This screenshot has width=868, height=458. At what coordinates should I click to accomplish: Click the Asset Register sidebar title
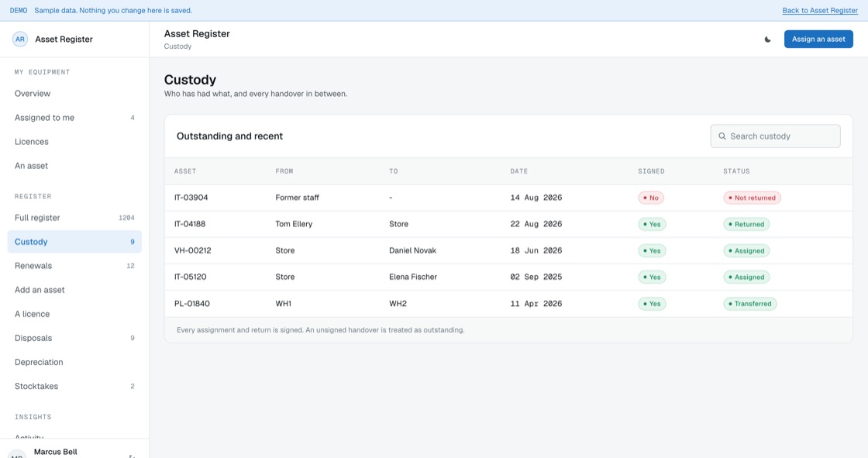point(64,40)
